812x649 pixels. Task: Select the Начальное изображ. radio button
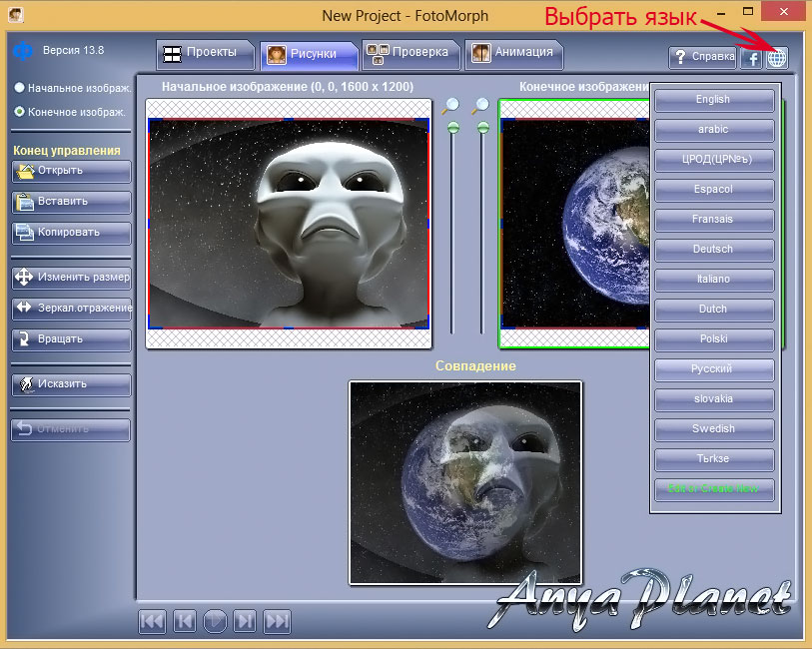[19, 88]
